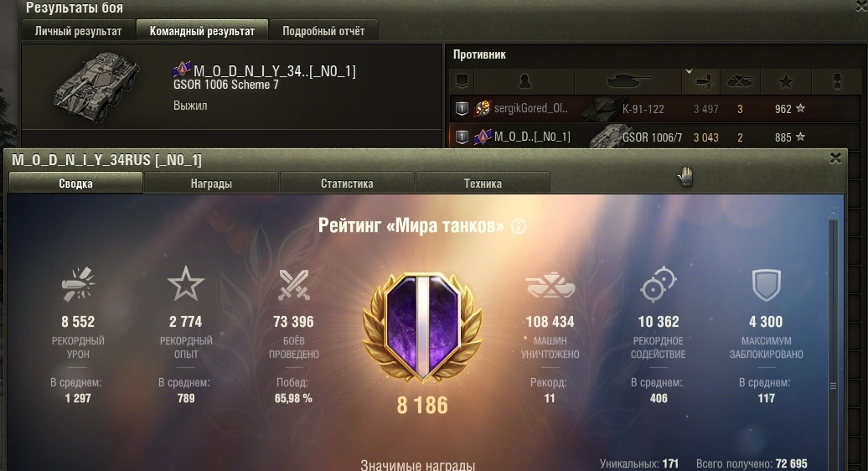Click the info icon beside Рейтинг «Мира танков»

click(x=519, y=226)
